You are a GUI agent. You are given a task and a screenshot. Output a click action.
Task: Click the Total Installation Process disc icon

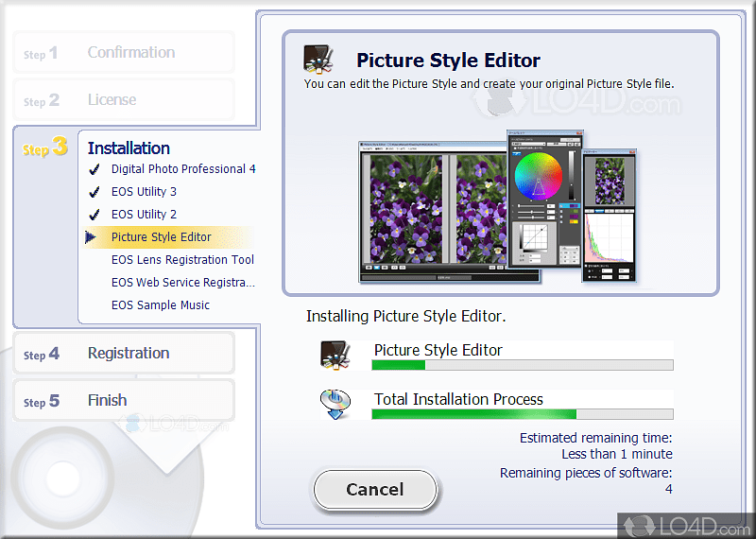tap(335, 404)
